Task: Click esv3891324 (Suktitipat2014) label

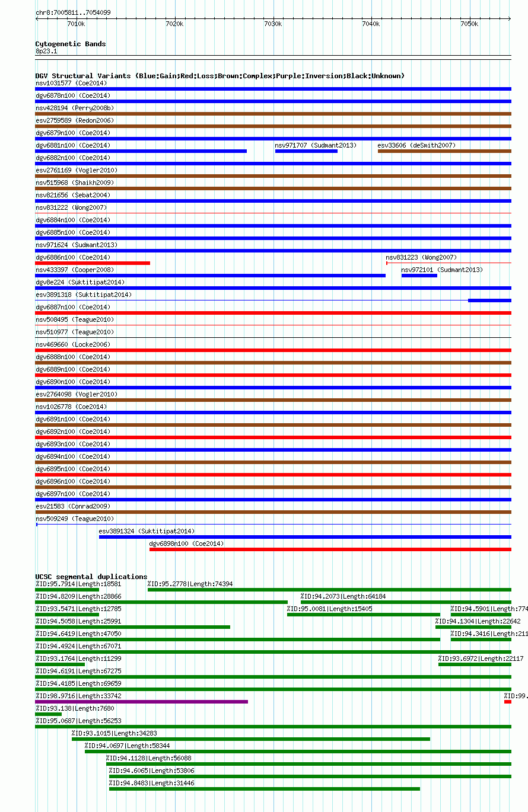Action: pos(147,531)
